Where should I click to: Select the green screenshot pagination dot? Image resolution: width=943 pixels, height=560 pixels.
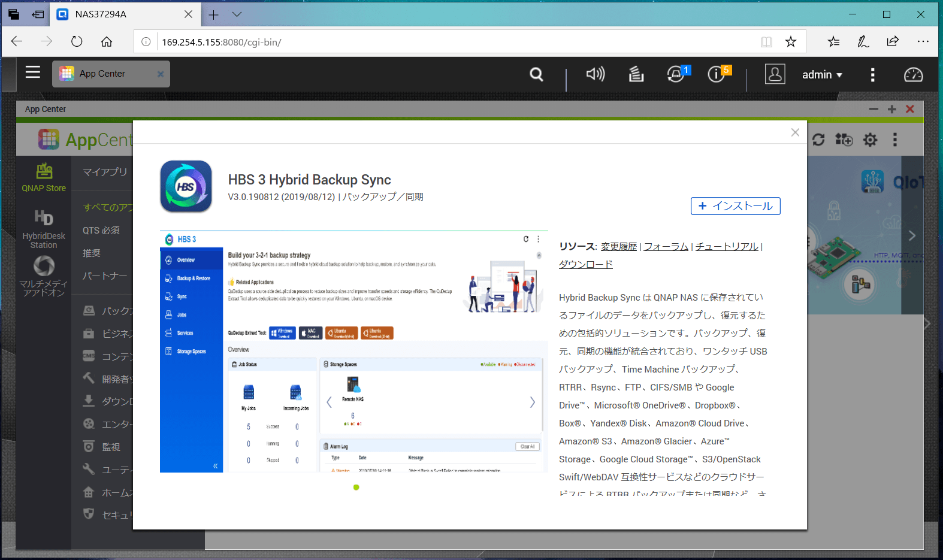pos(356,488)
